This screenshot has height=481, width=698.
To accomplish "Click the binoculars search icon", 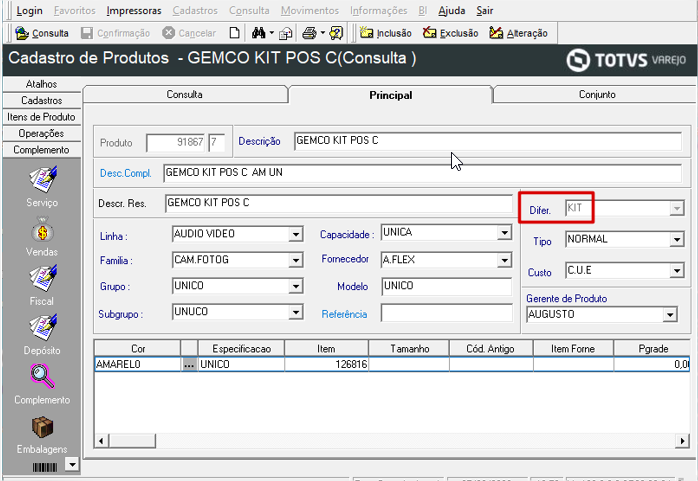I will (x=258, y=33).
